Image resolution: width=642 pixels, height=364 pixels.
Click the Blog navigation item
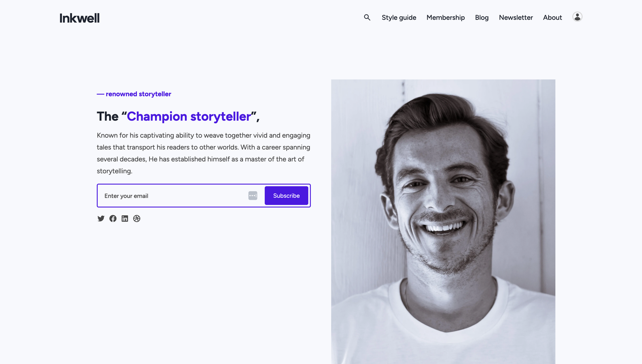tap(481, 17)
